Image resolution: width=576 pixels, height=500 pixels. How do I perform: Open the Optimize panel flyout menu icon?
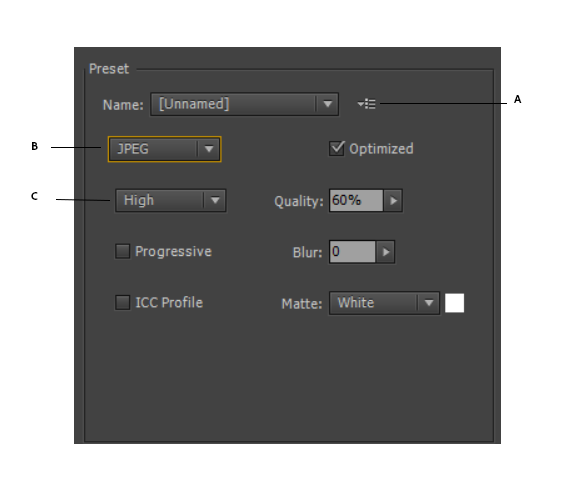366,104
